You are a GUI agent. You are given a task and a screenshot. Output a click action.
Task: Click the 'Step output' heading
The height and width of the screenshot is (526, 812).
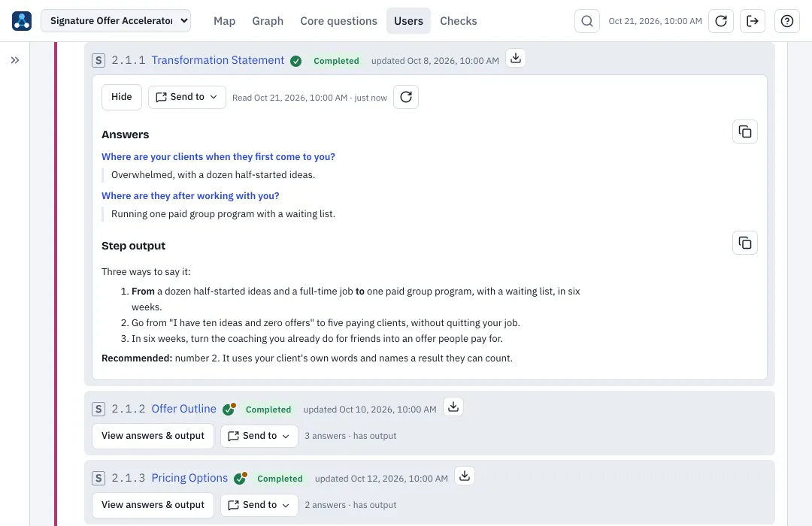[134, 246]
